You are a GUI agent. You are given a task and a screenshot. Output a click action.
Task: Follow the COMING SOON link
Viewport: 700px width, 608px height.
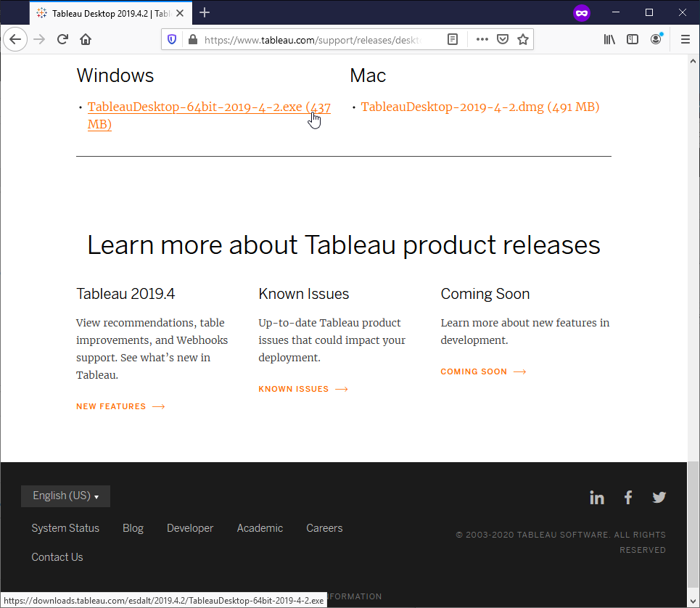[484, 372]
